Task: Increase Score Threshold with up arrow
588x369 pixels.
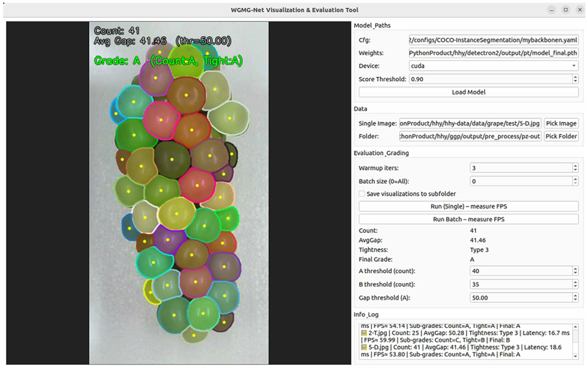Action: (x=575, y=77)
